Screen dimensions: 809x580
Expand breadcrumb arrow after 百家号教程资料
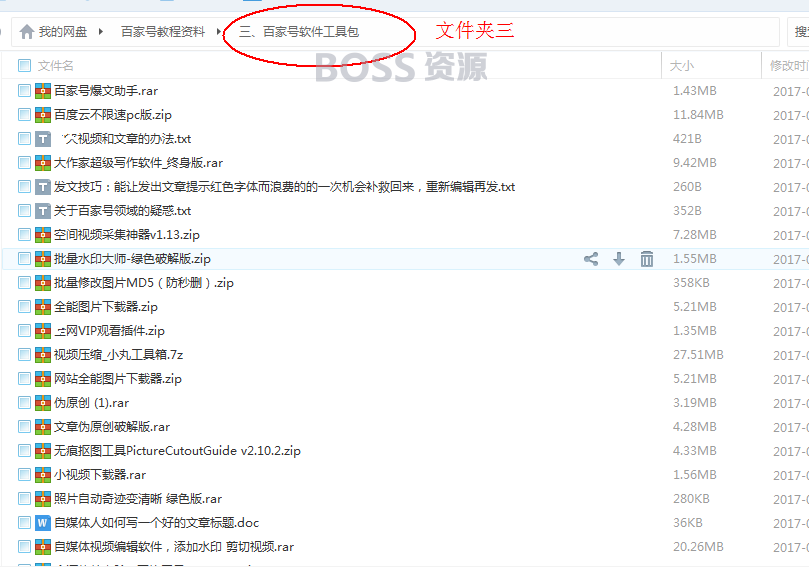click(219, 32)
